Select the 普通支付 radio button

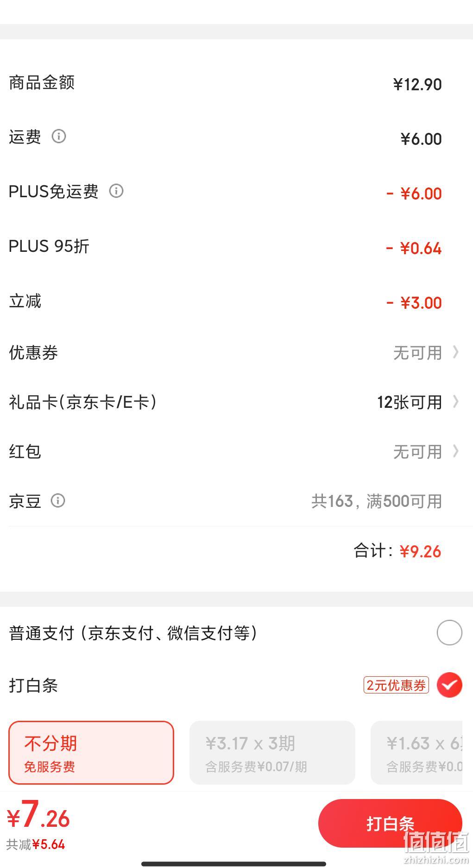tap(449, 632)
